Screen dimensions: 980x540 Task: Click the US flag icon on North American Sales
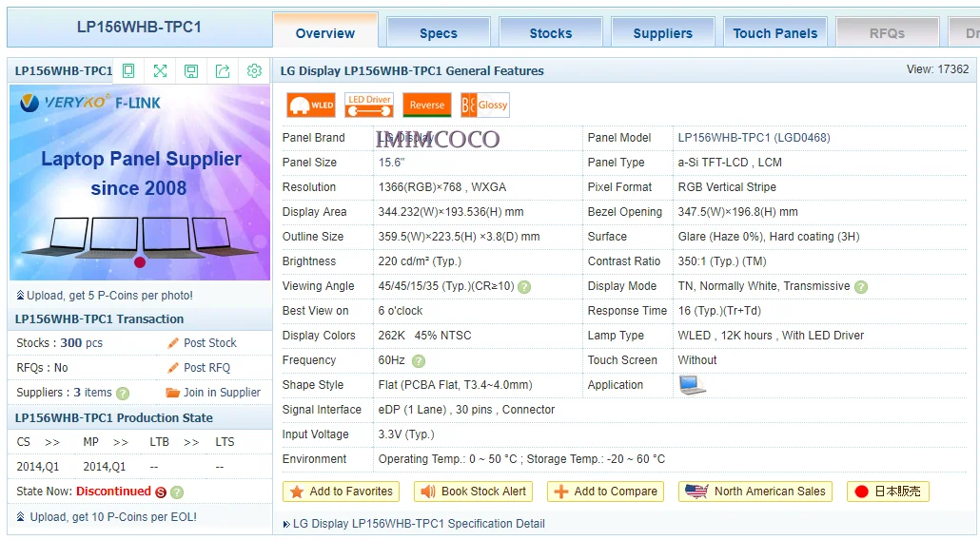(696, 492)
